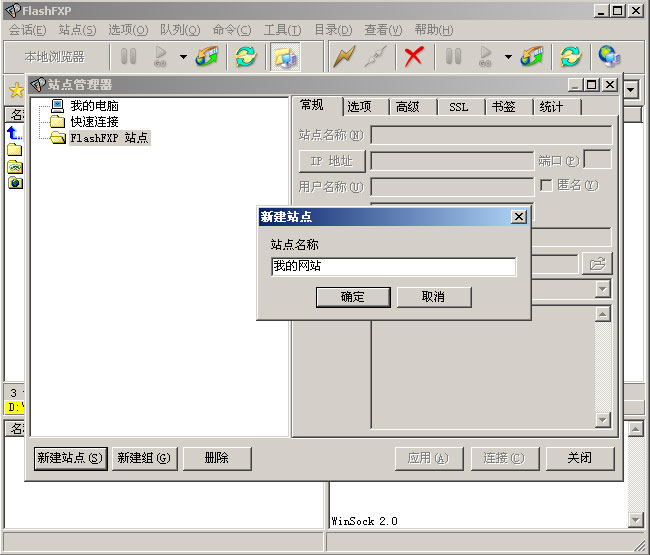Click the globe icon in the toolbar
This screenshot has width=650, height=555.
pos(609,56)
